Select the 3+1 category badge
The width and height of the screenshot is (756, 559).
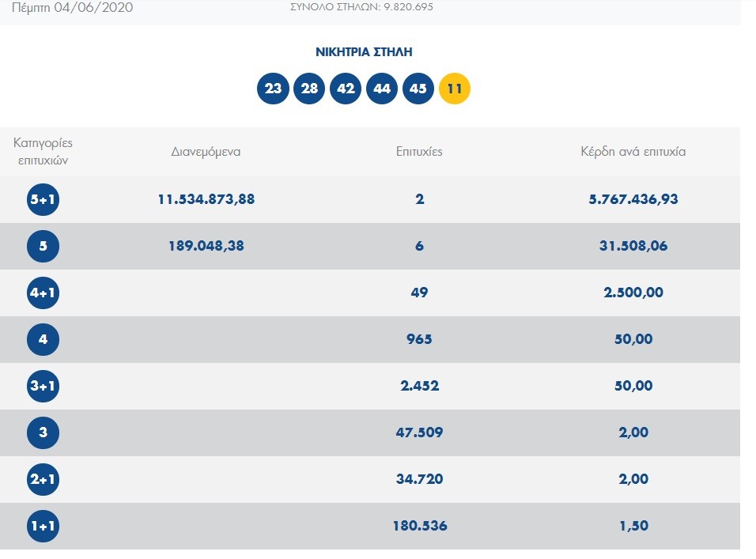(x=43, y=386)
